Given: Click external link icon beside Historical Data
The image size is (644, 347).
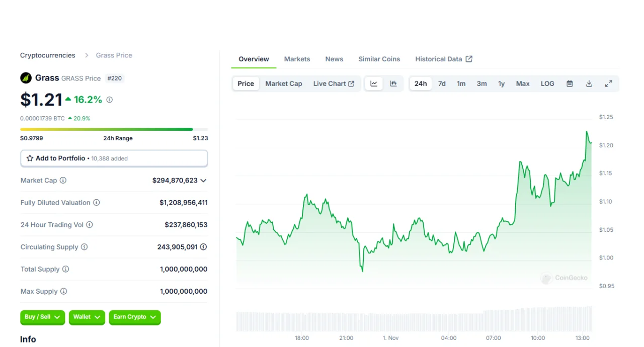Looking at the screenshot, I should click(x=469, y=59).
